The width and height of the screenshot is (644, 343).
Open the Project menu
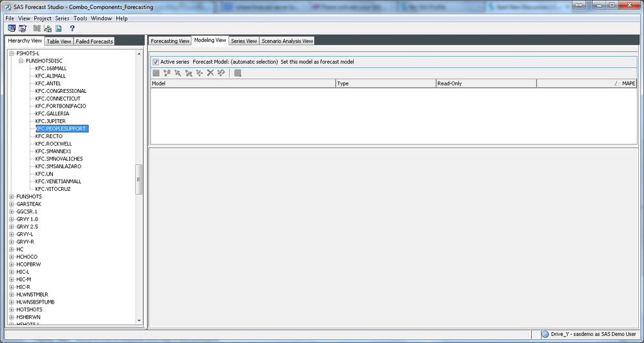[43, 19]
